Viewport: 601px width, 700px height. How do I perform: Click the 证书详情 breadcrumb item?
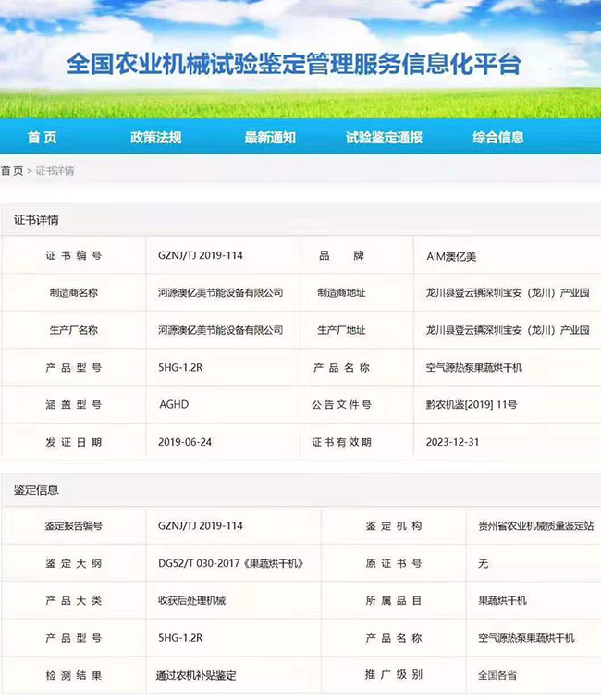[55, 170]
